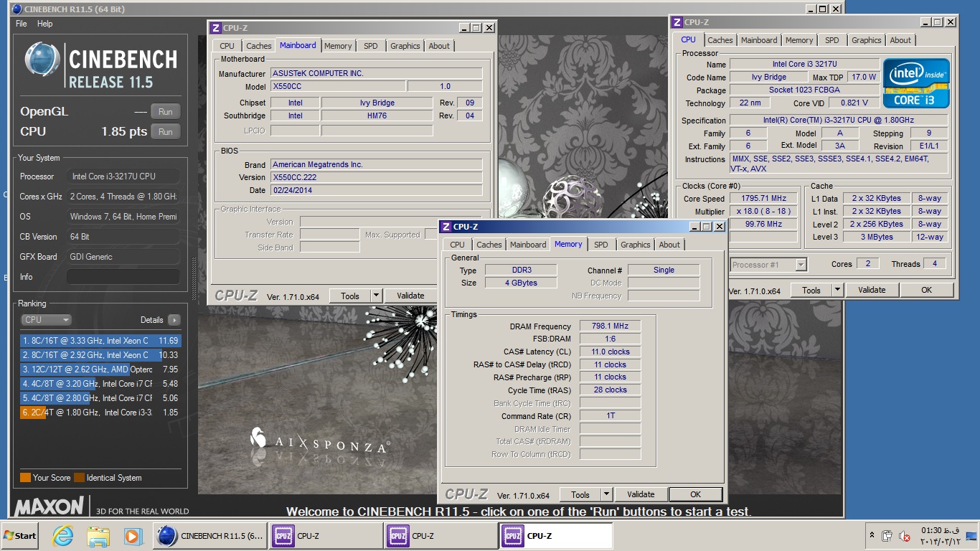Image resolution: width=980 pixels, height=551 pixels.
Task: Expand Tools dropdown arrow in processor window
Action: coord(838,290)
